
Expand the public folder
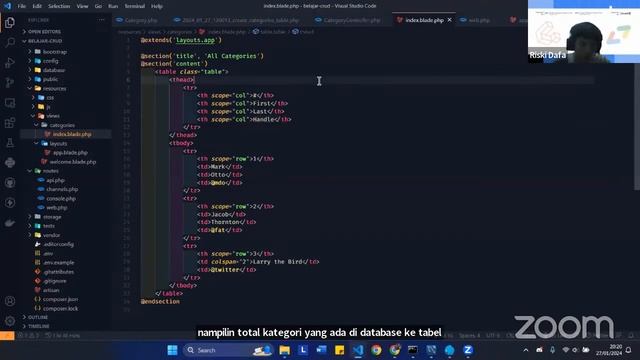[x=51, y=79]
